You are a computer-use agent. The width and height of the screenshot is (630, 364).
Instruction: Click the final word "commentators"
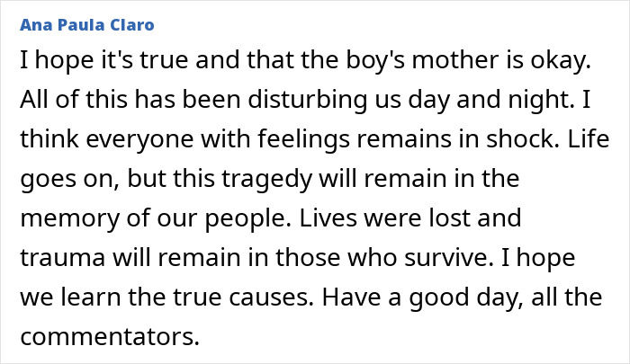tap(109, 336)
